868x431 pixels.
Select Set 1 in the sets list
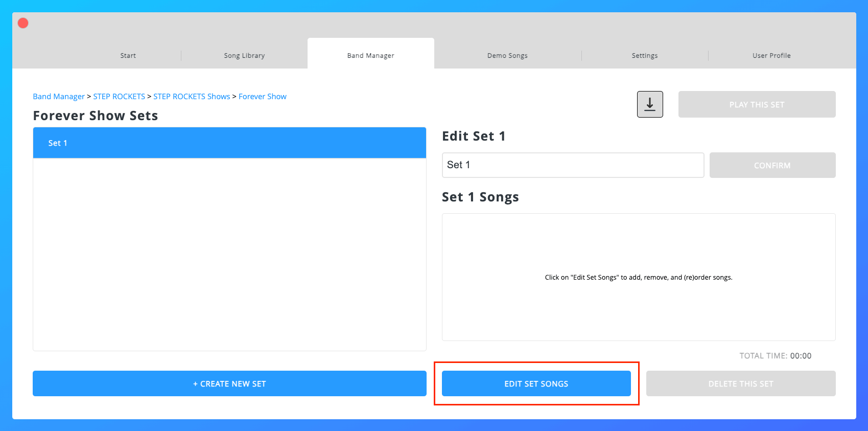tap(229, 143)
